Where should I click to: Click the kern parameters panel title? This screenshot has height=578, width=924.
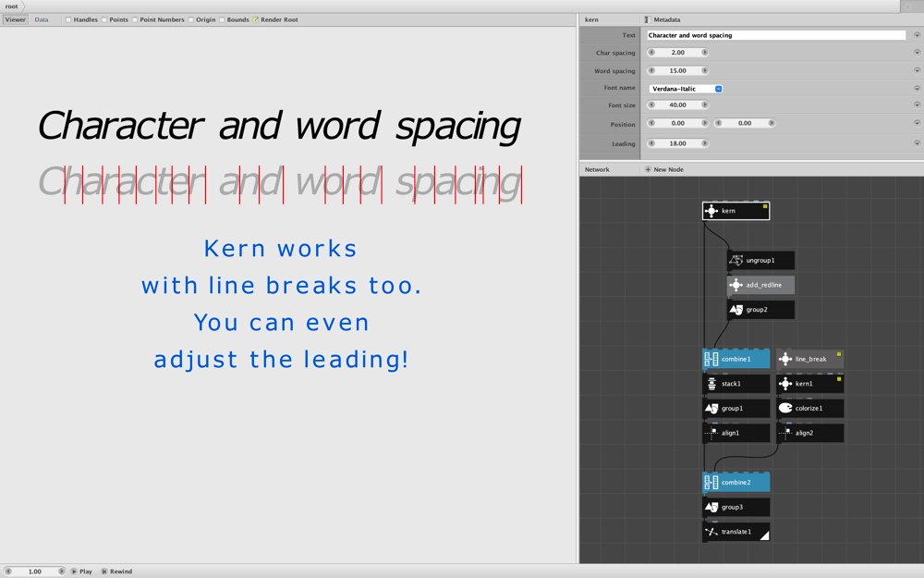point(591,19)
